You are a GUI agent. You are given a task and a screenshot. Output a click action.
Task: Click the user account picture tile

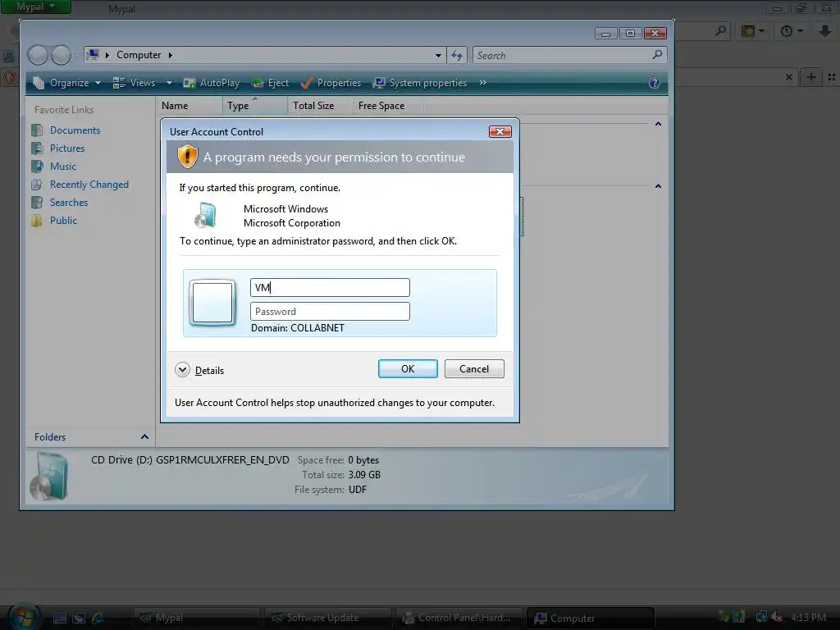(212, 303)
